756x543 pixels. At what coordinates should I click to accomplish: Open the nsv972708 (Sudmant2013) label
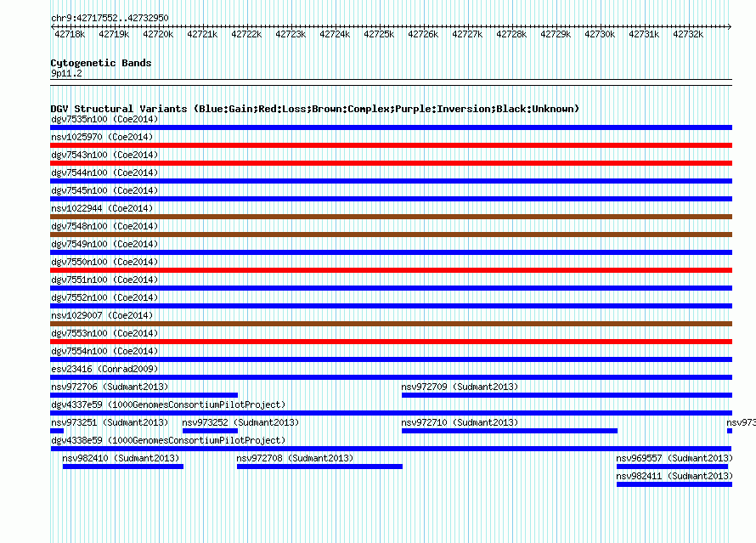[x=295, y=458]
